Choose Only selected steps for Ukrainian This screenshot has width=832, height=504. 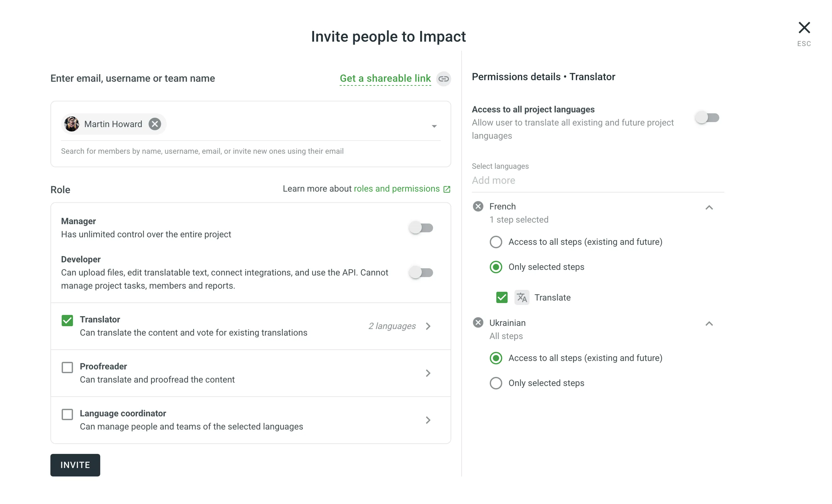[496, 383]
